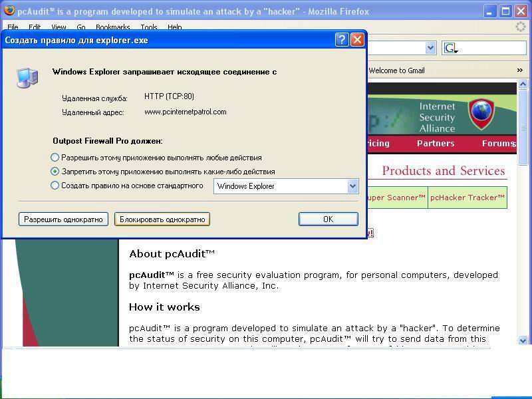The height and width of the screenshot is (399, 532).
Task: Click the 'How it works' heading
Action: pos(164,307)
